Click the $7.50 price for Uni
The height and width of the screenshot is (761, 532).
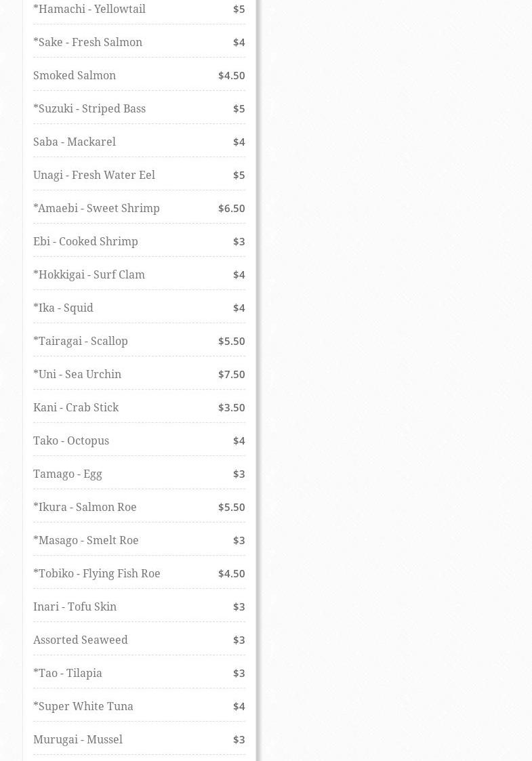(x=231, y=375)
